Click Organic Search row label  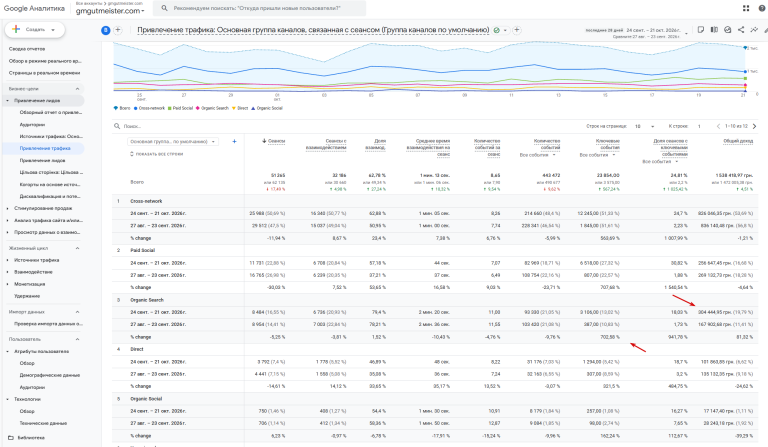(x=147, y=300)
